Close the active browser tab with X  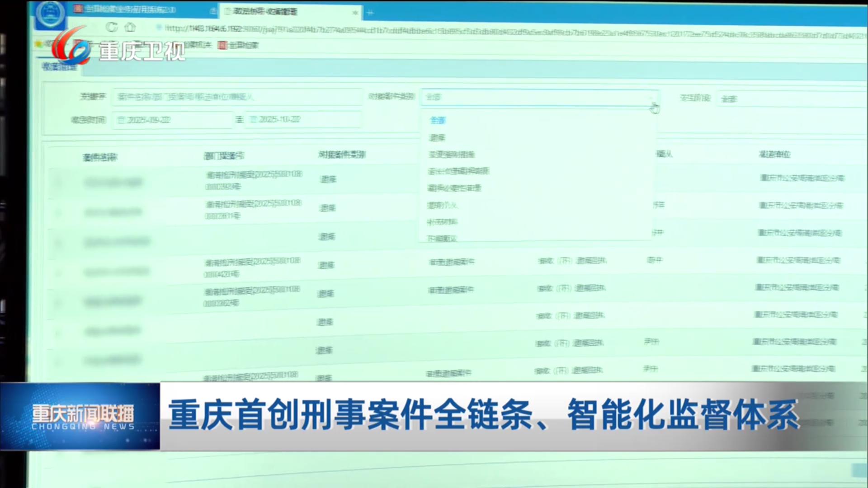[x=355, y=13]
